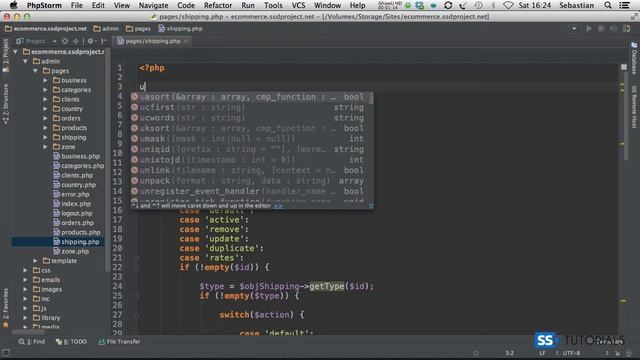Screen dimensions: 640x360
Task: Expand the emails folder
Action: pyautogui.click(x=25, y=280)
